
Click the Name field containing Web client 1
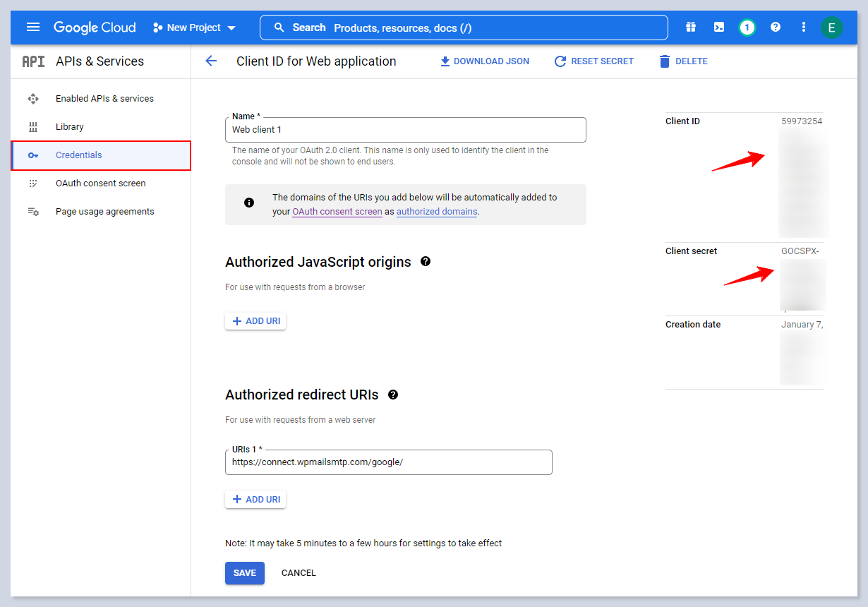406,130
